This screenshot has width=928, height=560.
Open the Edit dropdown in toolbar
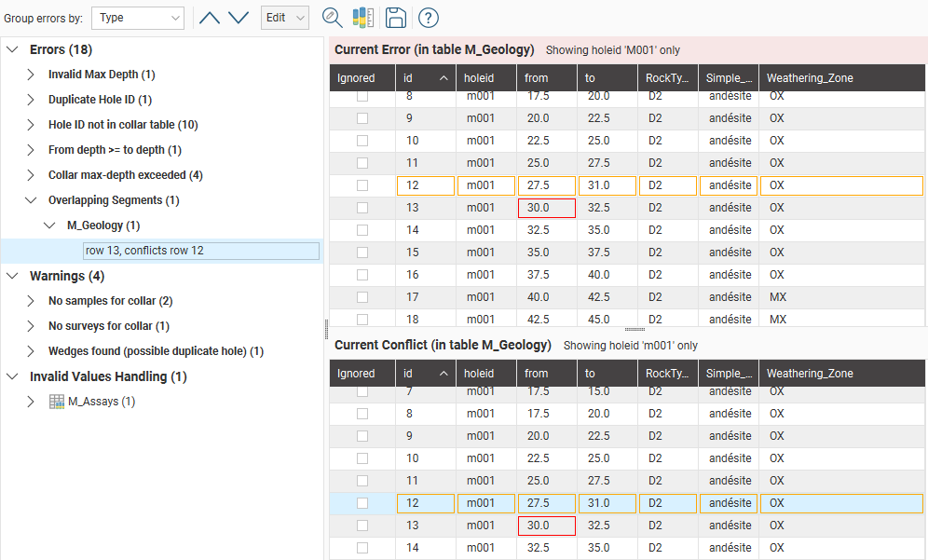coord(285,18)
